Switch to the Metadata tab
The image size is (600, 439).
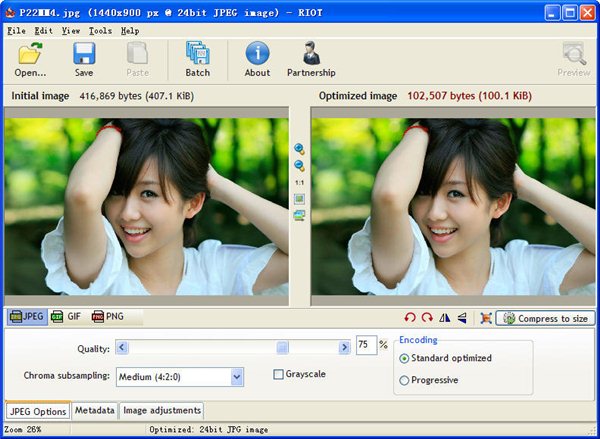[x=94, y=410]
